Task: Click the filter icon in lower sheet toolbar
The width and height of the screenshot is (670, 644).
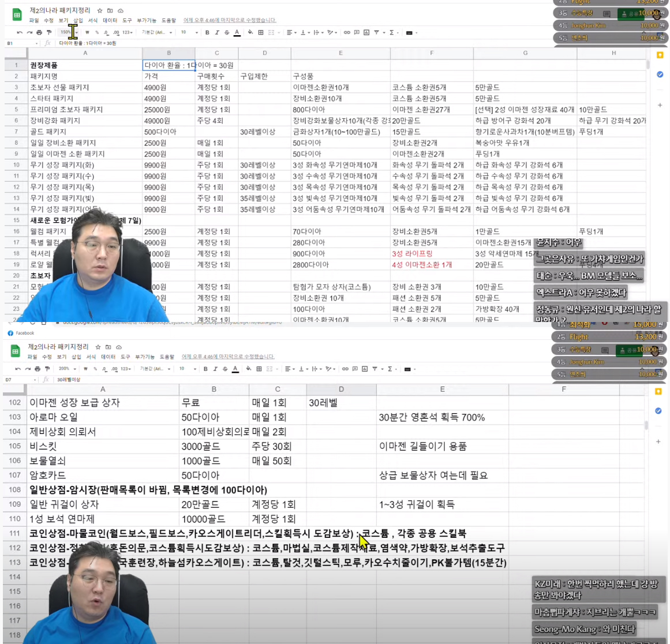Action: click(375, 369)
